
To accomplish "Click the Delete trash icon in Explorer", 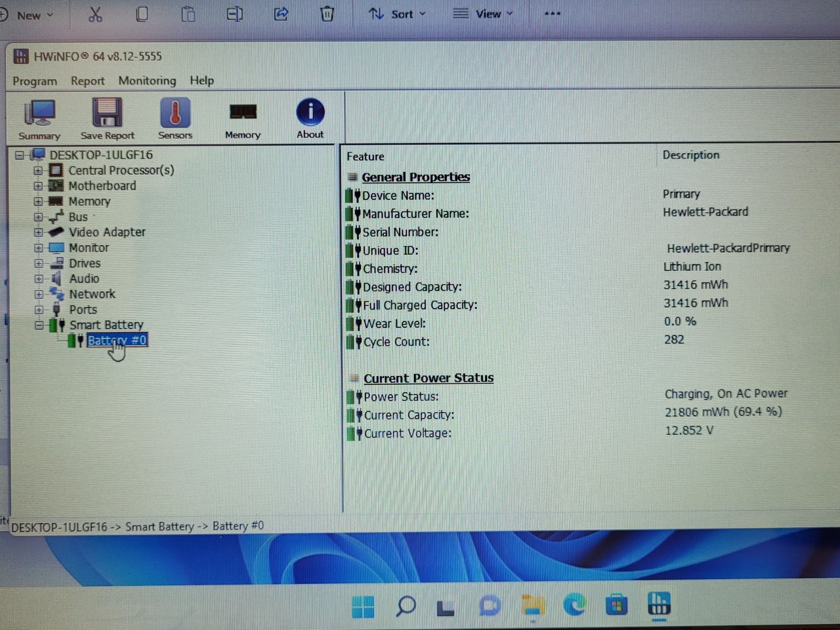I will [327, 14].
